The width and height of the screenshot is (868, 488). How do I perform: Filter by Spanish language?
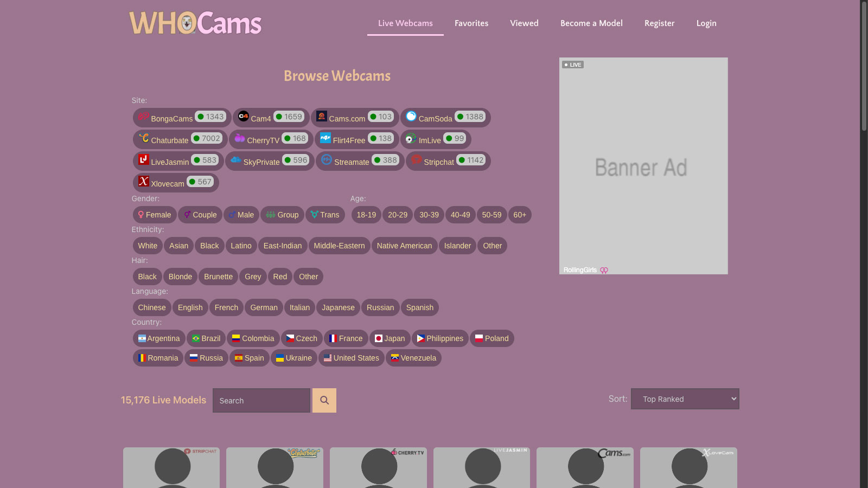coord(420,307)
